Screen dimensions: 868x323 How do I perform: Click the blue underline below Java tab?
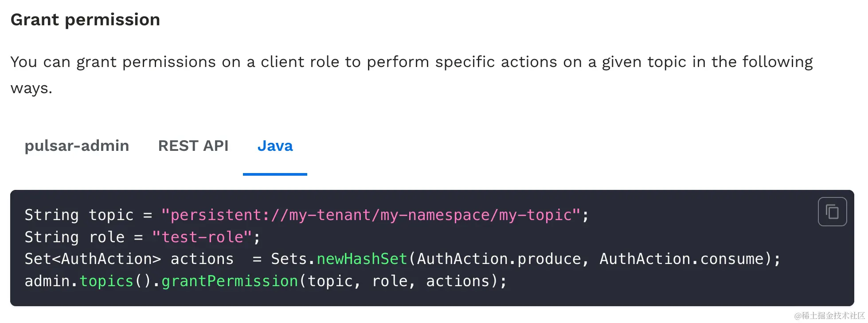[x=275, y=174]
